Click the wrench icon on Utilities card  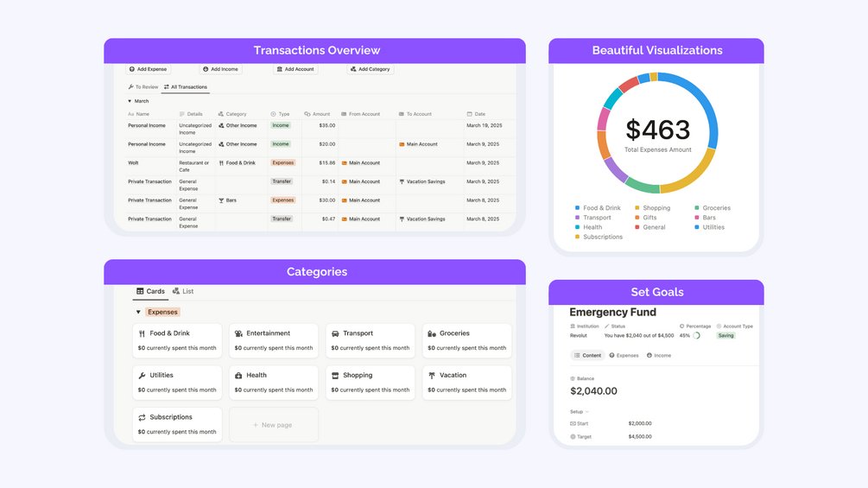tap(142, 376)
